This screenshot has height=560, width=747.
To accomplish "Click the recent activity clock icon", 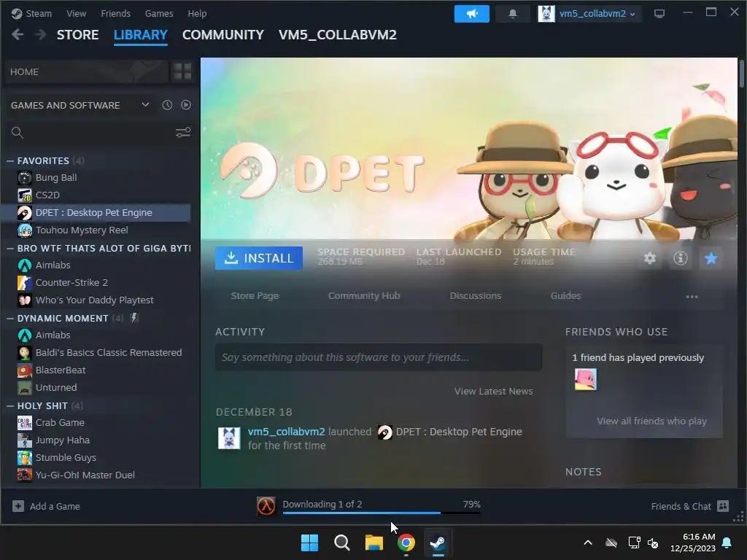I will coord(167,105).
